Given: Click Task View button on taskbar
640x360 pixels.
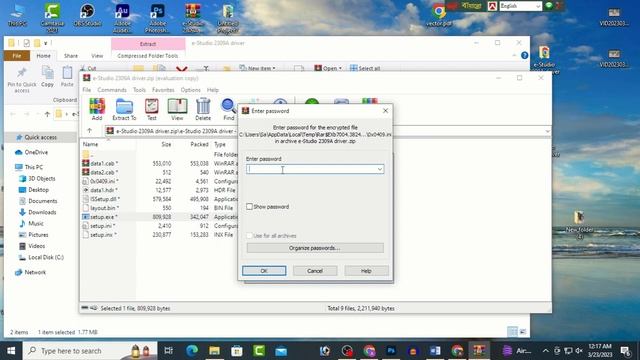Looking at the screenshot, I should click(x=168, y=351).
